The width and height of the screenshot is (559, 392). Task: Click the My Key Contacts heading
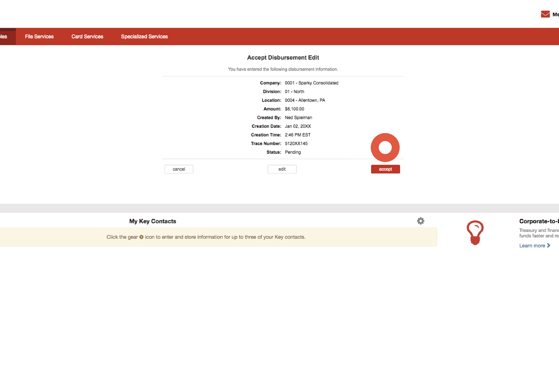coord(153,221)
